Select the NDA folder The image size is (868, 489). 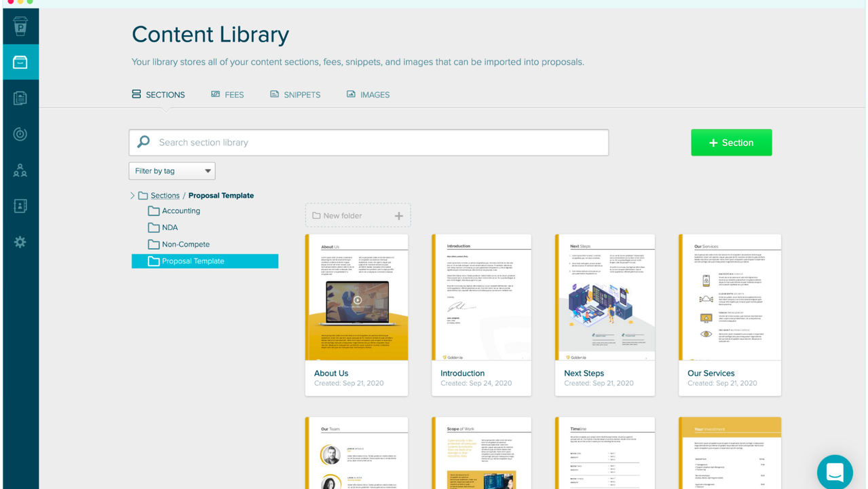(x=170, y=227)
